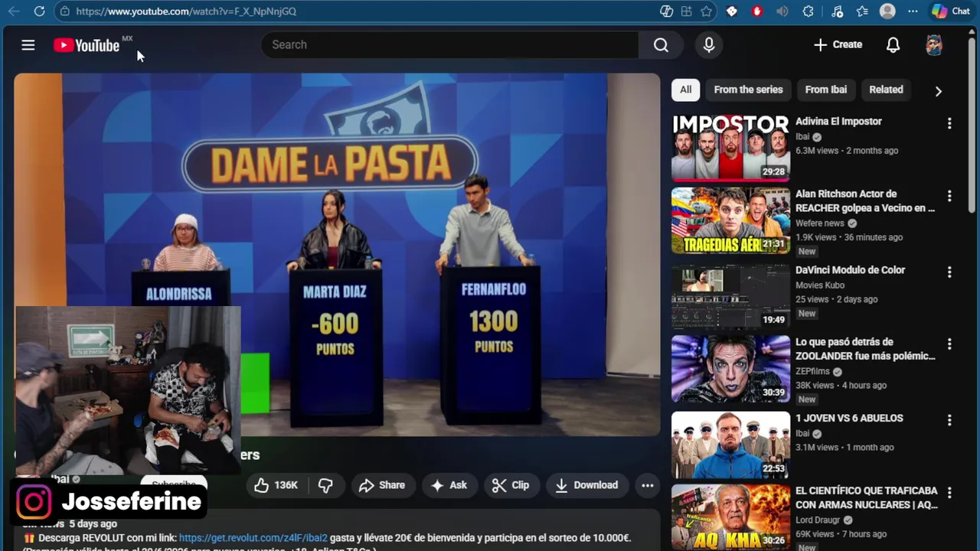Open DaVinci Modulo de Color thumbnail
The height and width of the screenshot is (551, 980).
pyautogui.click(x=730, y=297)
